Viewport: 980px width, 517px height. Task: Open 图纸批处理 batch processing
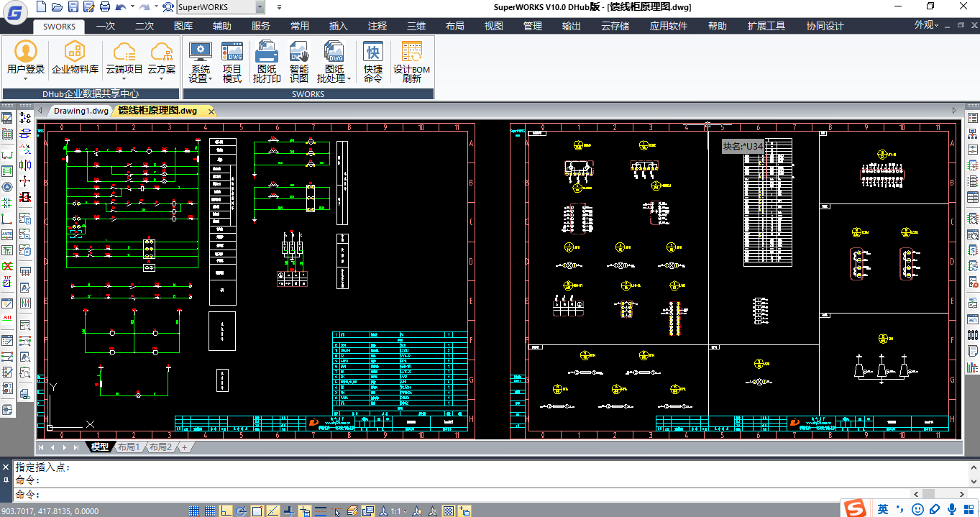coord(334,62)
